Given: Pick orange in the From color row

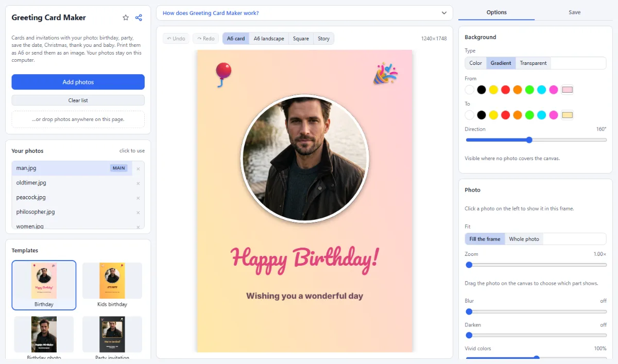Looking at the screenshot, I should [518, 90].
